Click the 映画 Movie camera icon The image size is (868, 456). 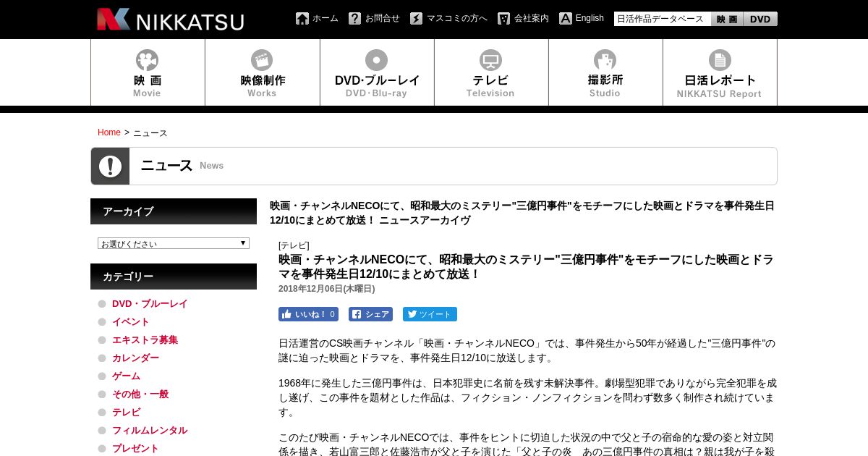pos(147,60)
